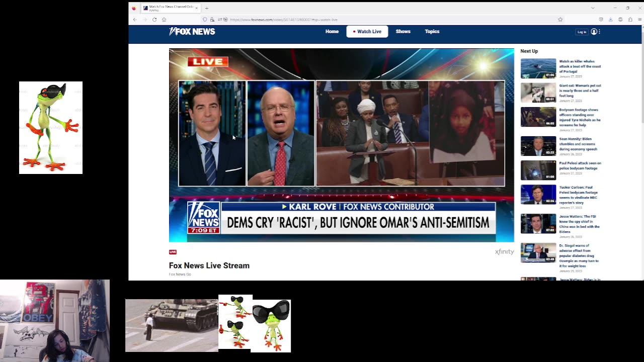Open the browser hamburger menu

pos(639,20)
